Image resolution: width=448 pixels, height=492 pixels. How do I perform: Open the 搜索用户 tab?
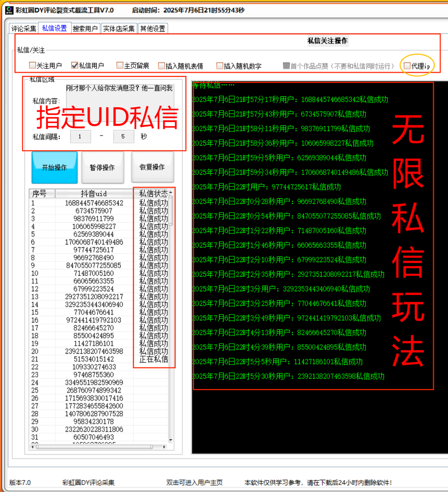[85, 29]
